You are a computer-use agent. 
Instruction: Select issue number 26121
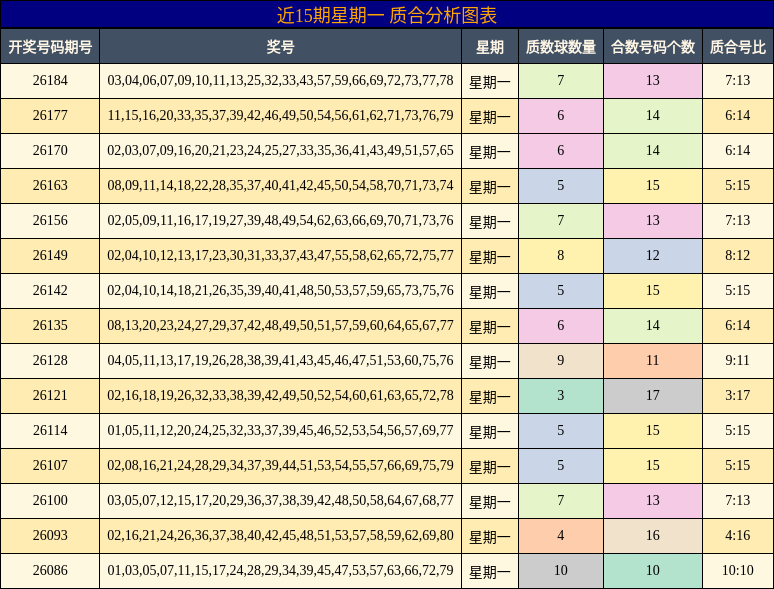[50, 396]
